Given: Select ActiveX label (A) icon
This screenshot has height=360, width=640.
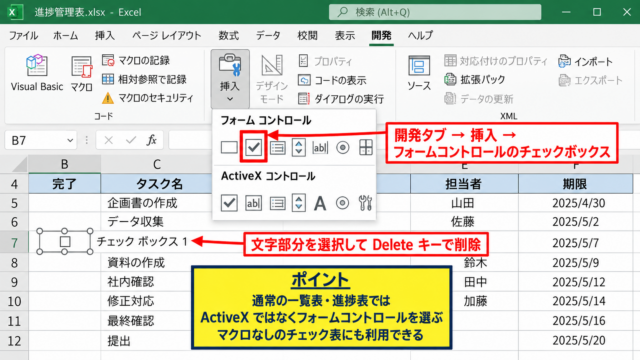Looking at the screenshot, I should pyautogui.click(x=320, y=203).
